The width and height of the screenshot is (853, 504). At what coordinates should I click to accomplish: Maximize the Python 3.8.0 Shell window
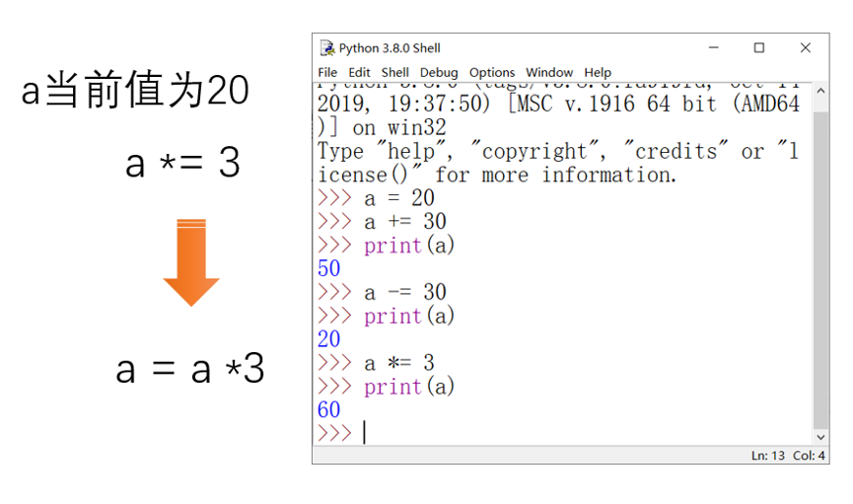[759, 48]
